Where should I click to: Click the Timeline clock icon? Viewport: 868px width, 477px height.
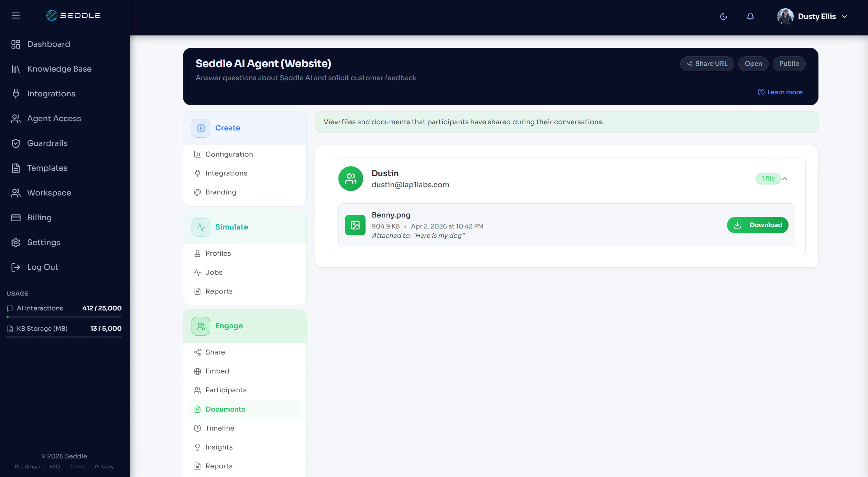(x=197, y=428)
